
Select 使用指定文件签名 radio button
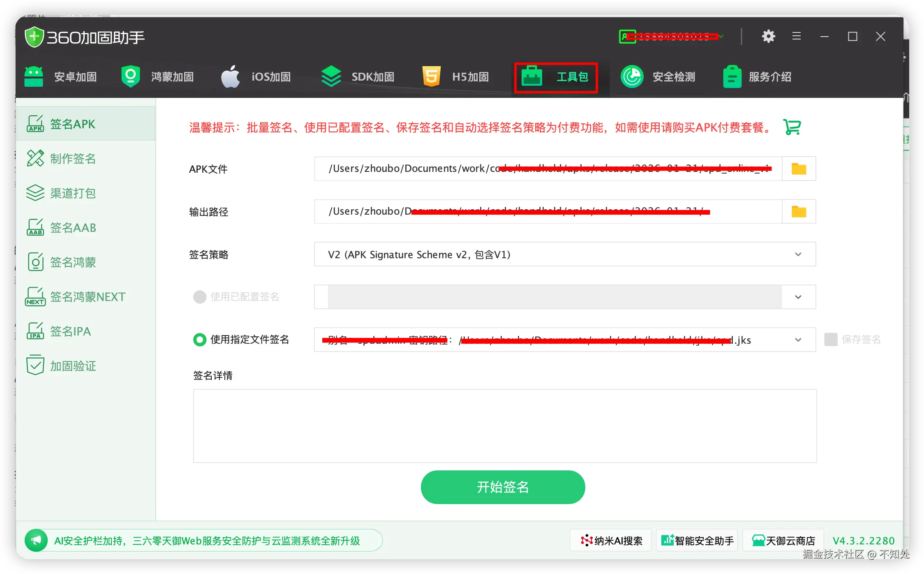click(x=200, y=340)
